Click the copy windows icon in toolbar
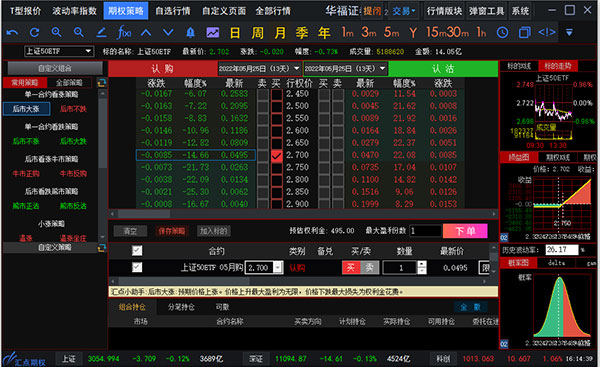Image resolution: width=600 pixels, height=367 pixels. pyautogui.click(x=525, y=33)
